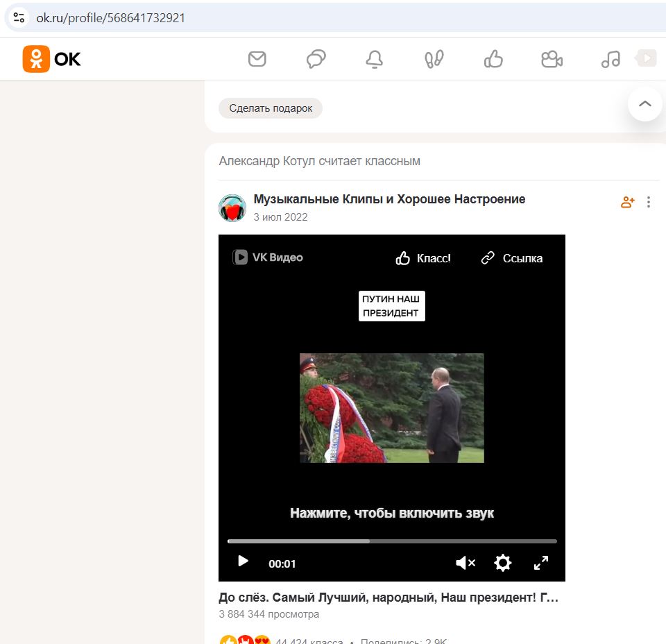Click Александр Котул считает классным header

[x=319, y=161]
